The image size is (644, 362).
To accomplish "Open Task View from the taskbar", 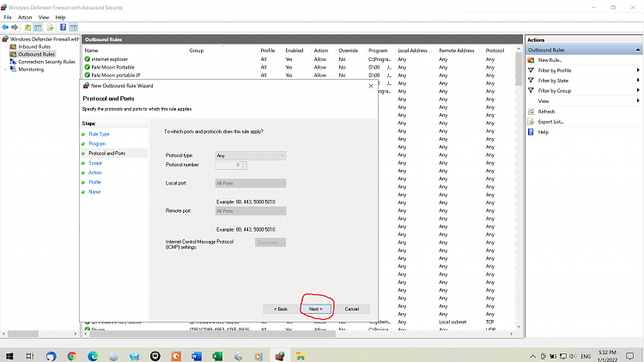I will pos(30,356).
